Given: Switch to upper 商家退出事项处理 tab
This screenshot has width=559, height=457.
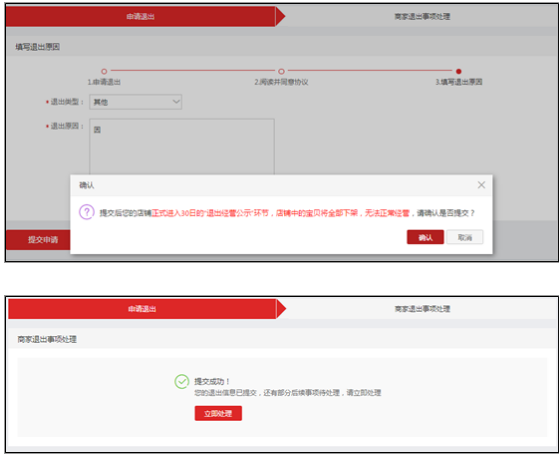Looking at the screenshot, I should tap(422, 16).
